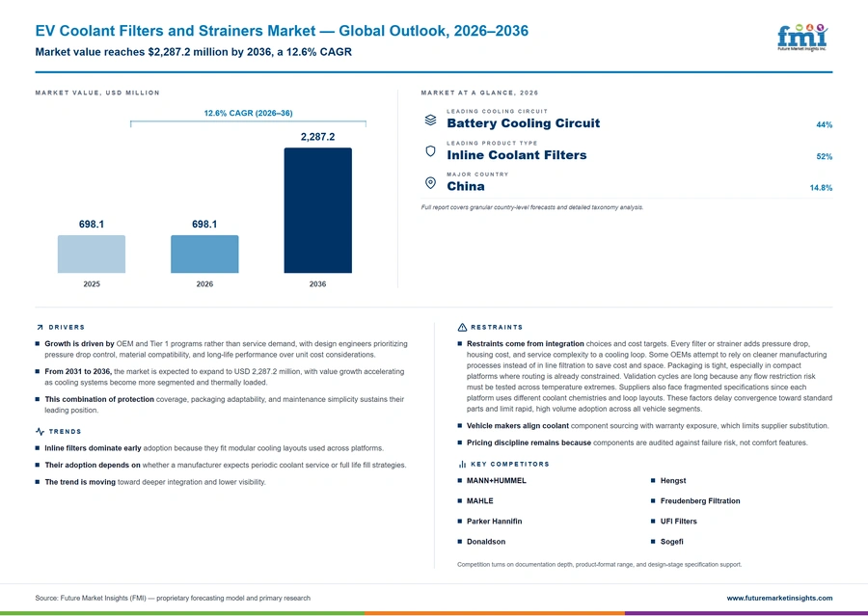Click competitor 'Hengst'
This screenshot has height=616, width=868.
(x=673, y=481)
